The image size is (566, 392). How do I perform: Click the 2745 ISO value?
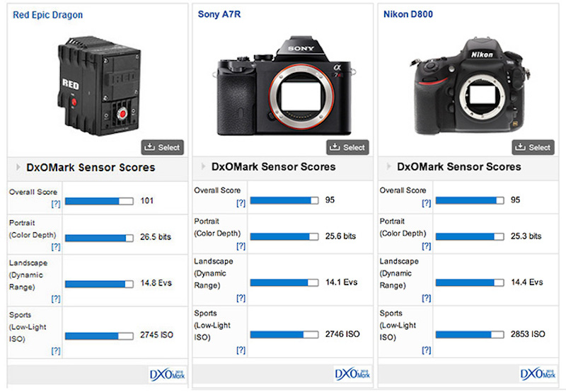click(156, 335)
